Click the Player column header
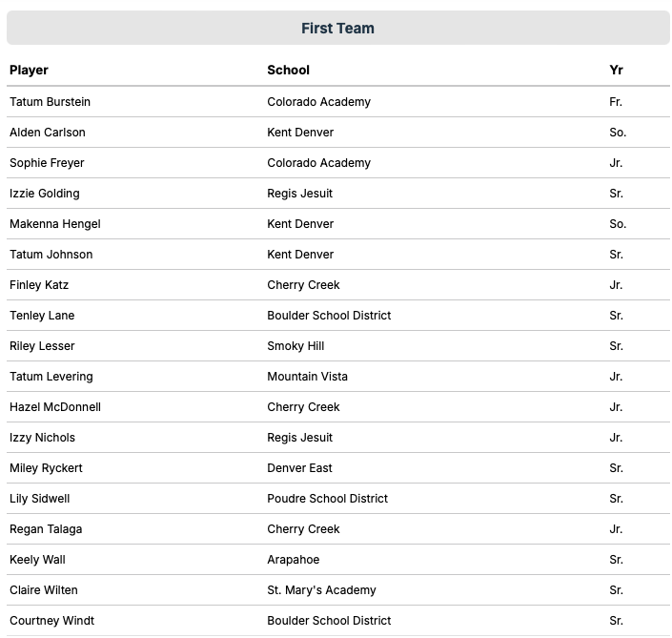The image size is (672, 638). point(29,70)
